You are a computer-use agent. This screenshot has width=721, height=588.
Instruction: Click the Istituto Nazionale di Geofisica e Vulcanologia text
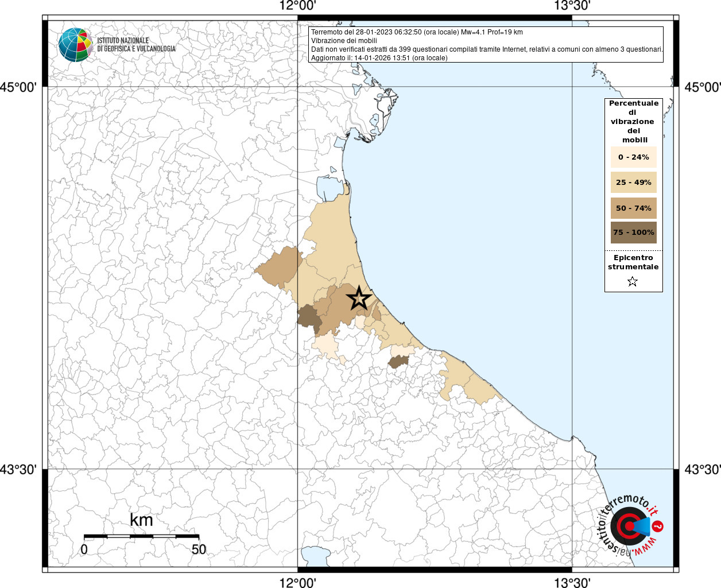[x=136, y=45]
